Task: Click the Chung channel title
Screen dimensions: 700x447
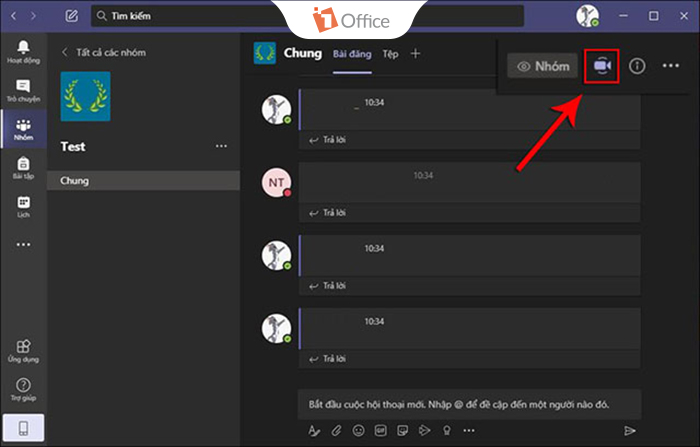Action: tap(303, 53)
